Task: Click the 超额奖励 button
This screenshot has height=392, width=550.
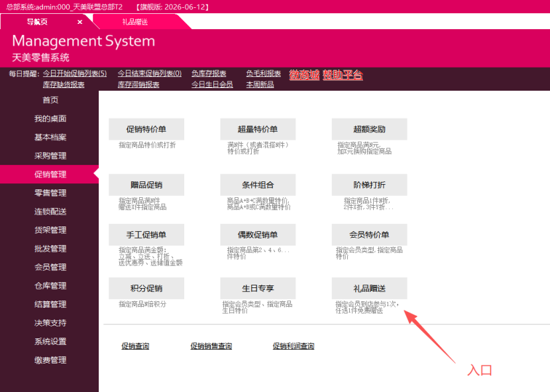Action: [x=369, y=129]
